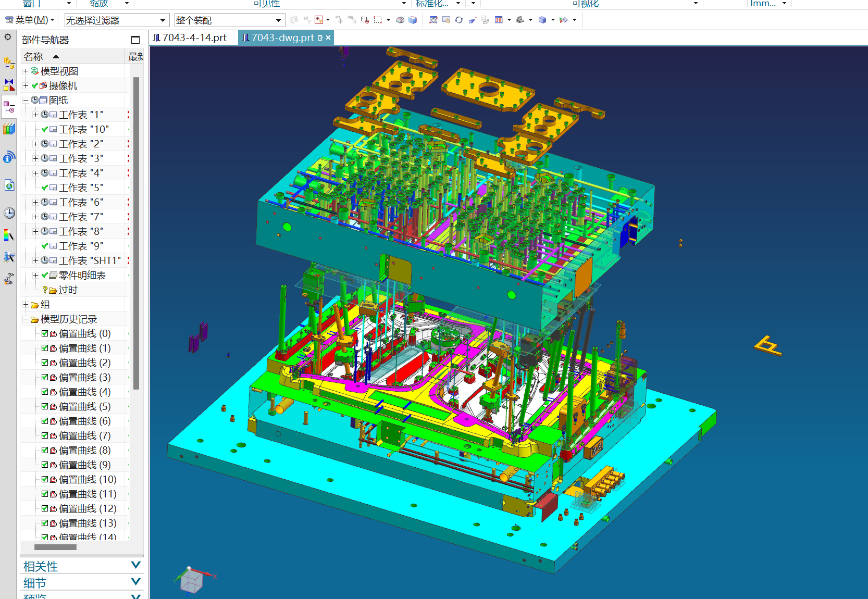Toggle checkbox for 偏置曲线 (13)
This screenshot has height=599, width=868.
coord(45,523)
